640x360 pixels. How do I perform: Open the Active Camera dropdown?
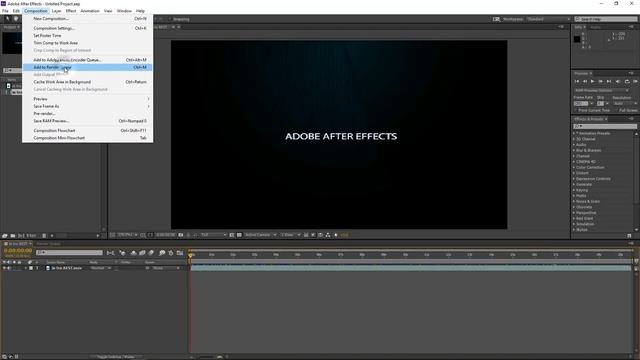[260, 235]
